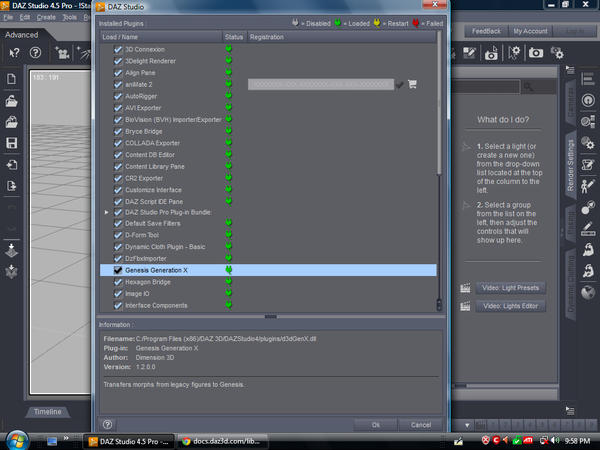Click the clapboard icon beside Video: Light Presets
This screenshot has width=600, height=450.
pyautogui.click(x=465, y=288)
